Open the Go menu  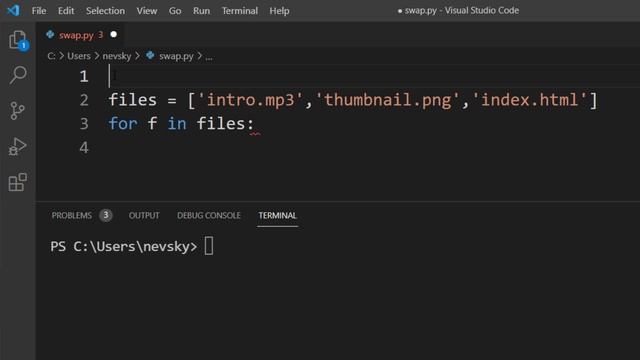[175, 11]
